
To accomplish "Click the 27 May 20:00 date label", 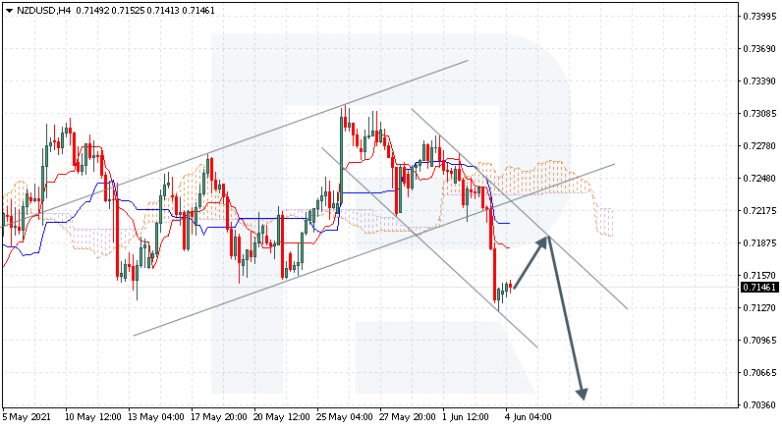I will coord(407,417).
